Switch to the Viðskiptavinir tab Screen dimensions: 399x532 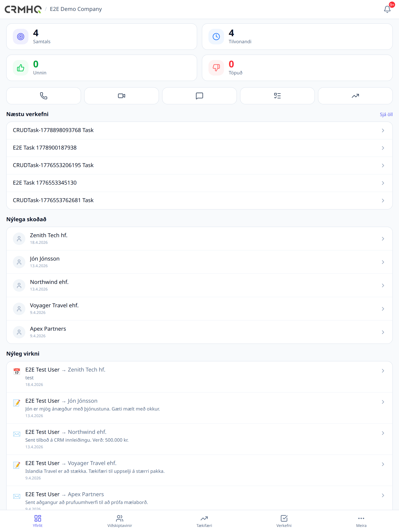coord(120,521)
